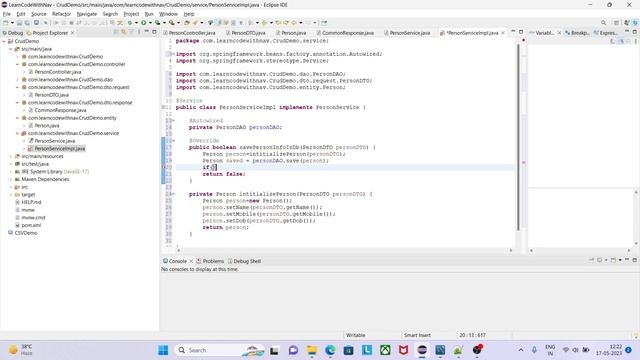
Task: Switch to the PersonDTO.java editor tab
Action: [x=245, y=33]
